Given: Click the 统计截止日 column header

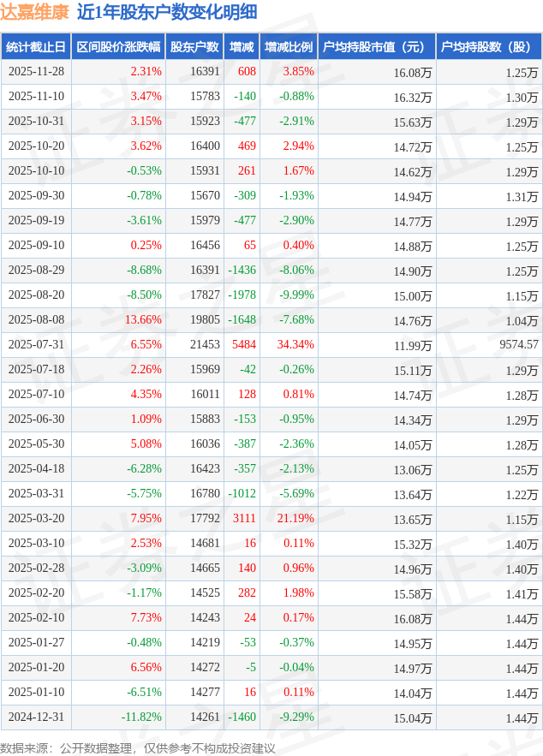Looking at the screenshot, I should click(x=36, y=47).
